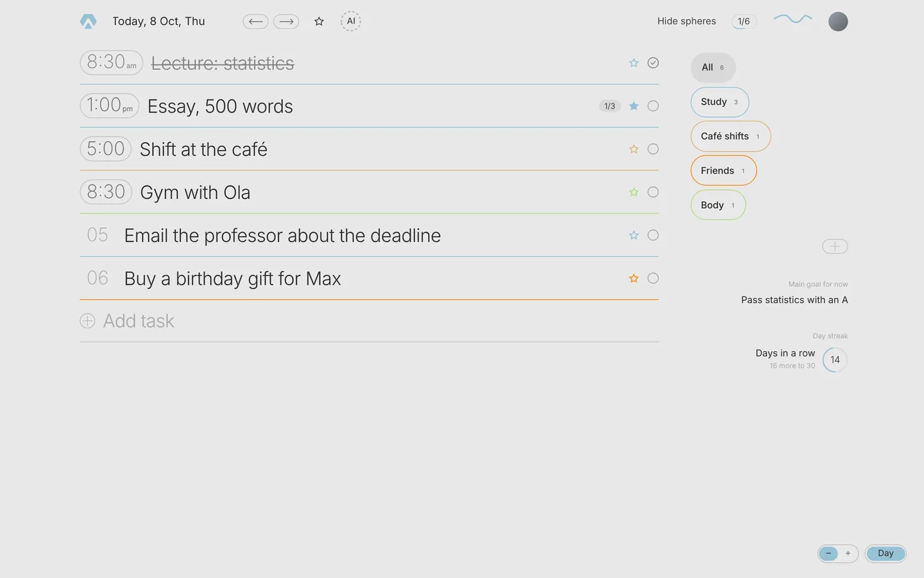Open the Day view selector
Viewport: 924px width, 578px height.
[886, 554]
